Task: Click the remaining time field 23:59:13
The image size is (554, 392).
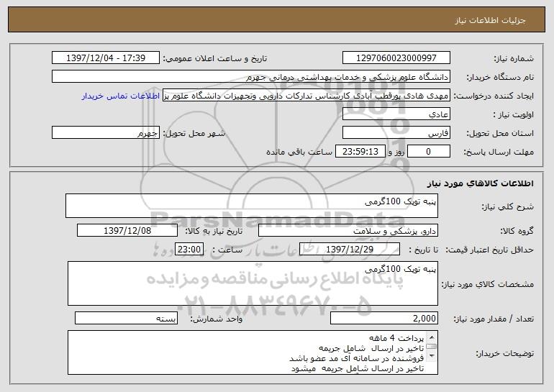Action: click(360, 151)
